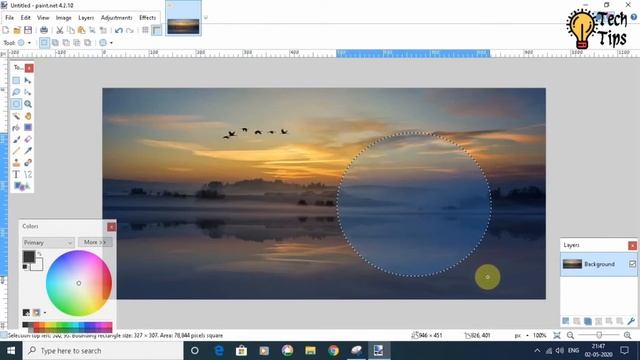Uncheck the Background layer visibility checkbox
640x360 pixels.
click(x=632, y=264)
